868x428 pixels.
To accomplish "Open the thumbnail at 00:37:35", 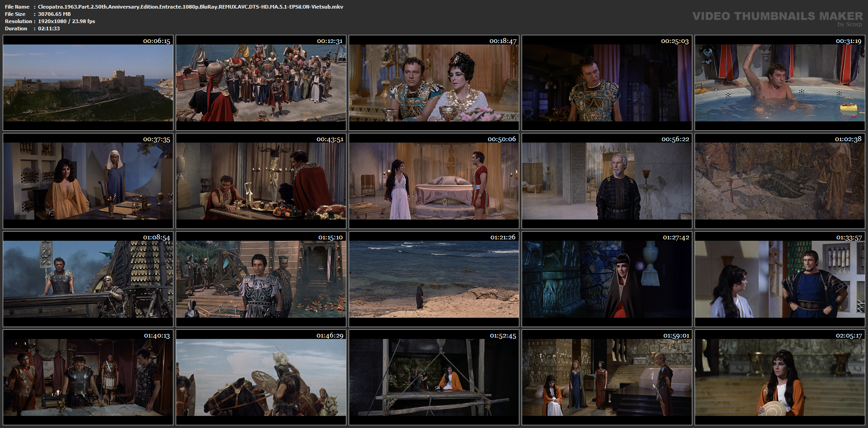I will point(88,181).
